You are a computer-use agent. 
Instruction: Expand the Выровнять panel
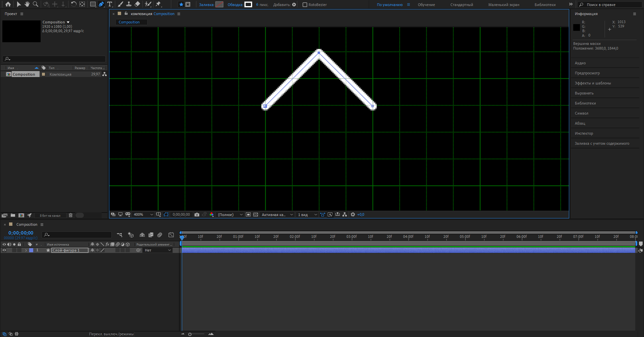tap(584, 93)
